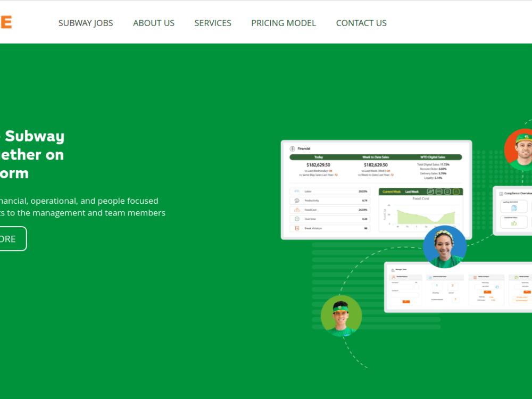This screenshot has width=532, height=399.
Task: Click the Loyalty percentage line
Action: [x=433, y=178]
